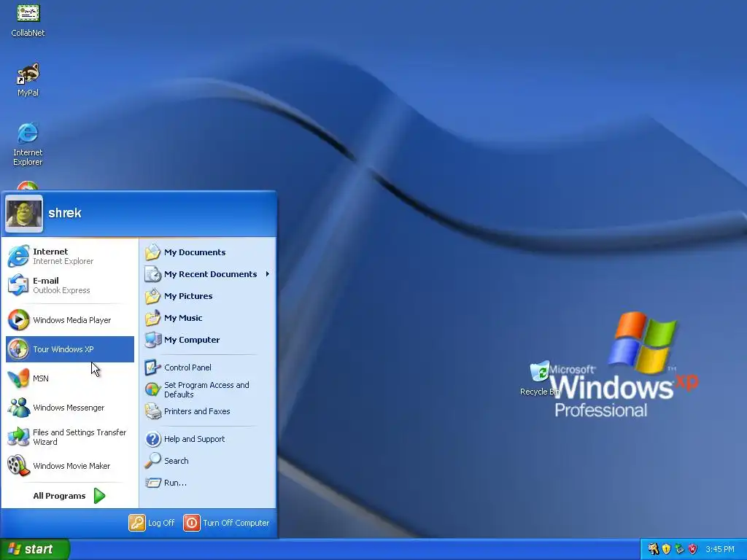Launch Windows Movie Maker
Image resolution: width=747 pixels, height=560 pixels.
[70, 466]
